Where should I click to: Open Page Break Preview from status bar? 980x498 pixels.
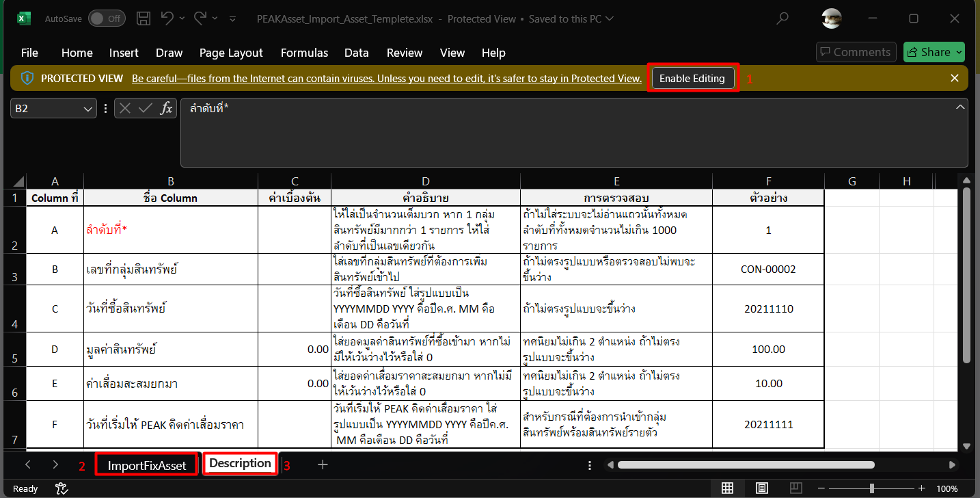coord(795,488)
